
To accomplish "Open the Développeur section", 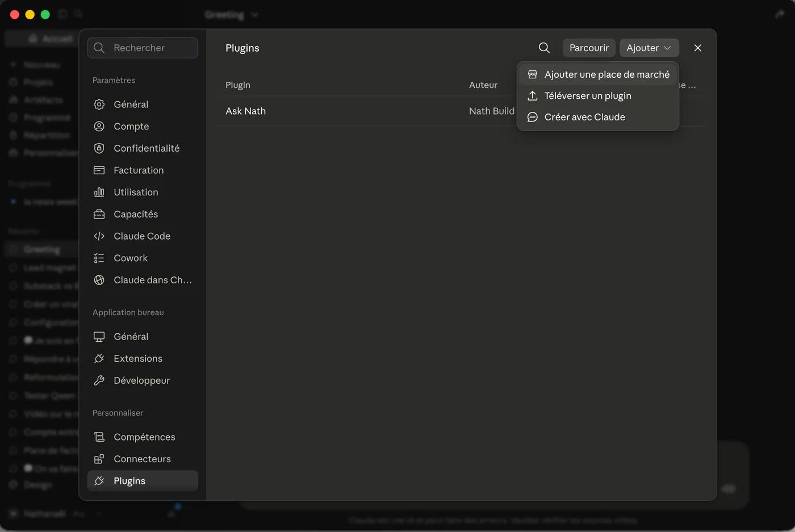I will [x=143, y=380].
